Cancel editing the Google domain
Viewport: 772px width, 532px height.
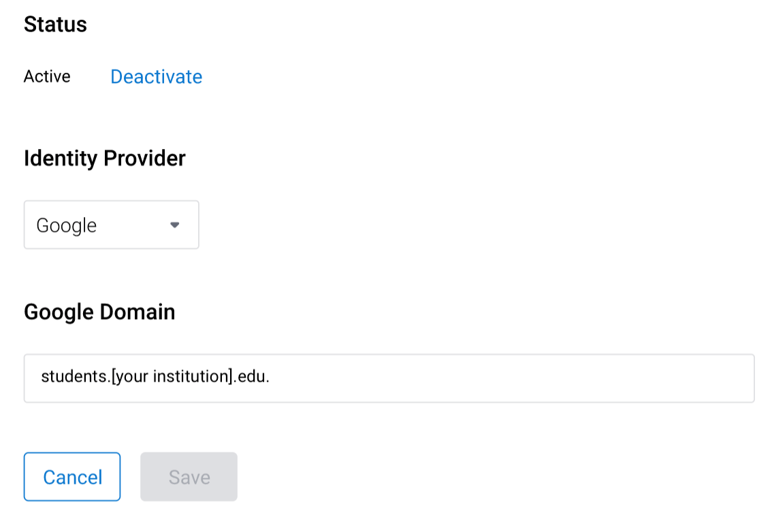click(71, 476)
